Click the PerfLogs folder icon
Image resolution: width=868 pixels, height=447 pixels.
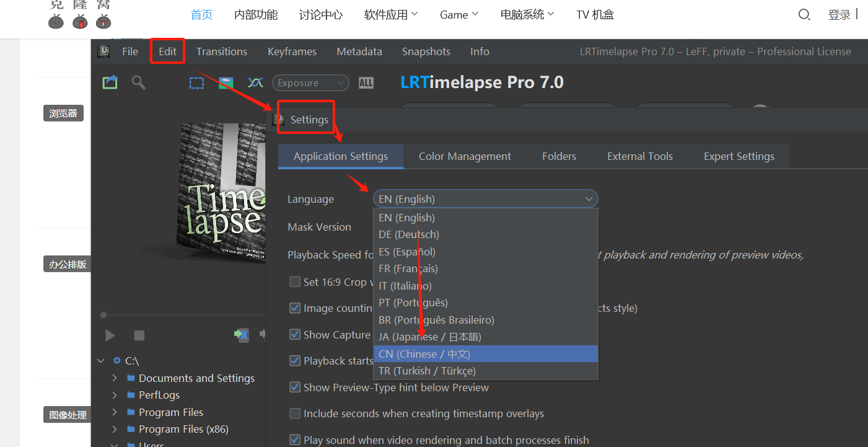[131, 395]
